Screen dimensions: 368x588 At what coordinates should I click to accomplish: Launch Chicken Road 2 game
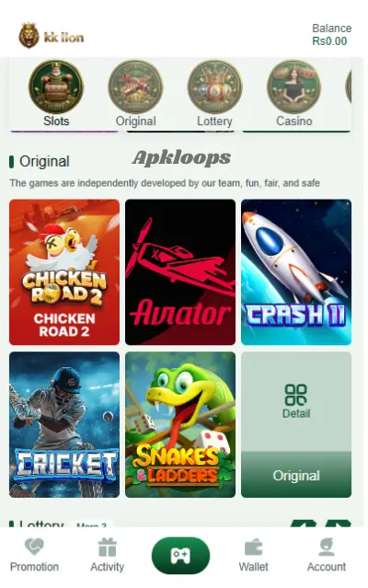coord(64,271)
